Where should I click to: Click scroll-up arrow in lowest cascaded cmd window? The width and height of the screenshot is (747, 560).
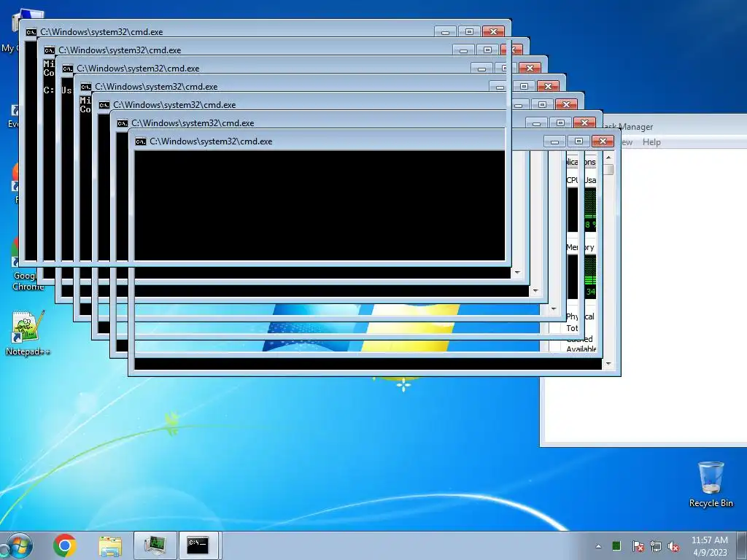[x=608, y=157]
